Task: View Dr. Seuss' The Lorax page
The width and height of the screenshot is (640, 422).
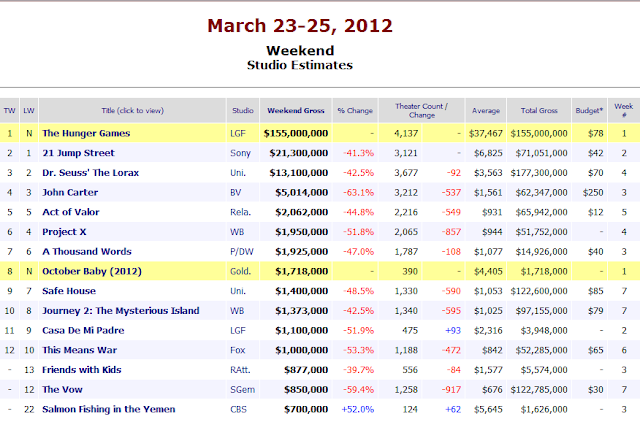Action: 91,173
